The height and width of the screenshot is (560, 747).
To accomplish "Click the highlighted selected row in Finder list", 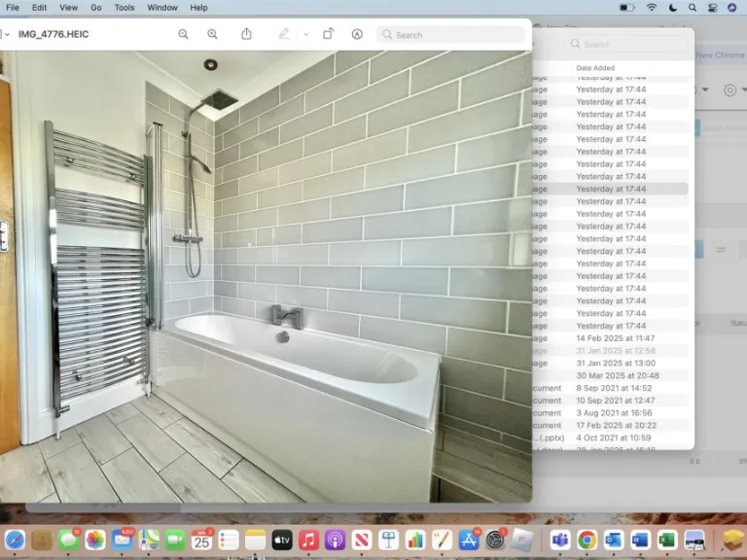I will tap(610, 189).
